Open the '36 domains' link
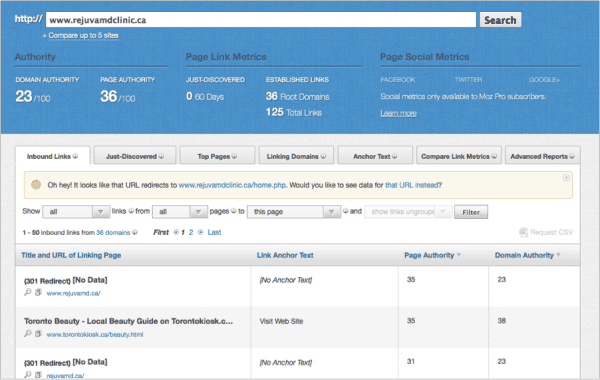The image size is (600, 380). pos(113,233)
